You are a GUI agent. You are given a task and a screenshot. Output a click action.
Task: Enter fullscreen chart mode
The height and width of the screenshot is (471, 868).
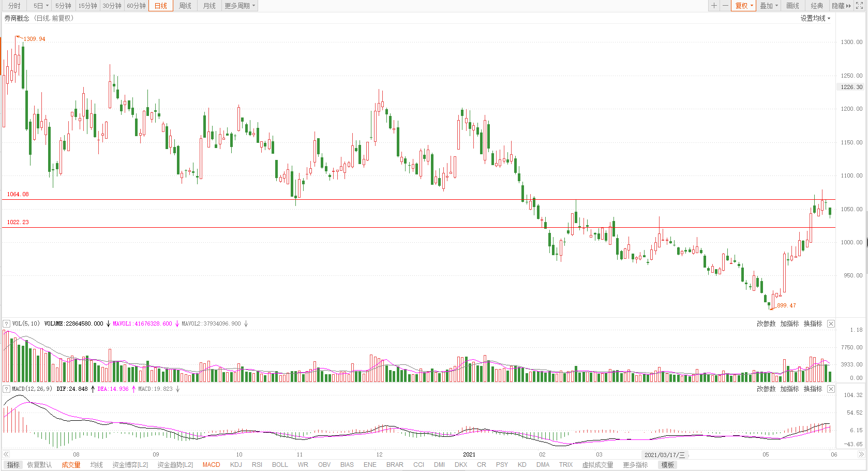860,6
